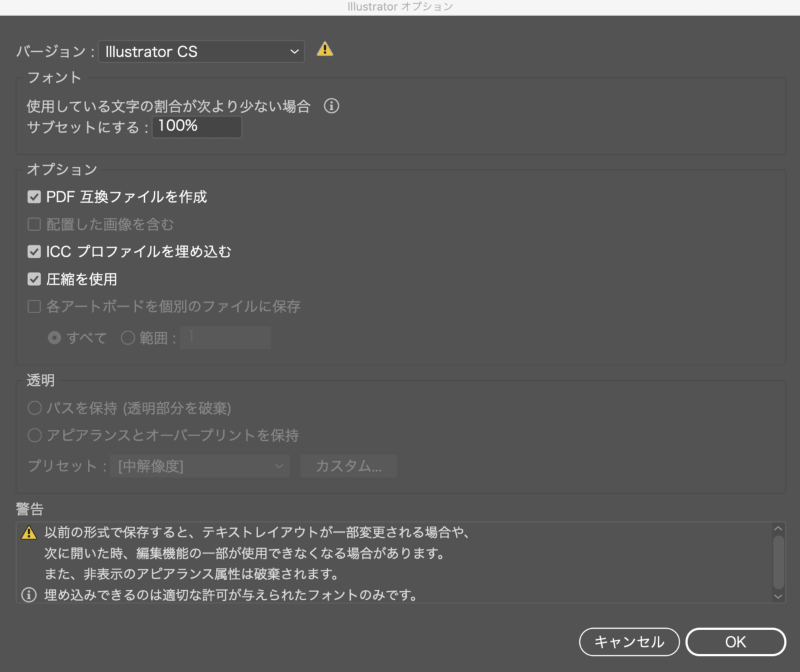Select the すべて radio button
Viewport: 800px width, 672px height.
(x=55, y=337)
